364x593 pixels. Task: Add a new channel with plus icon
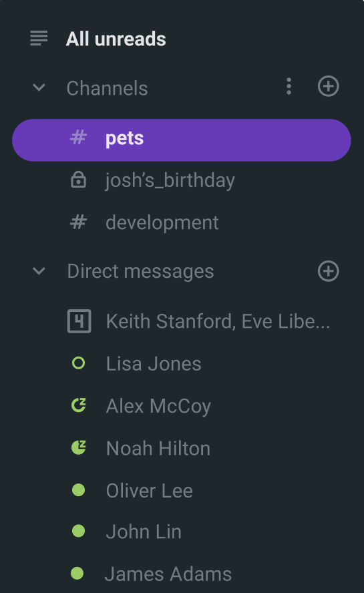[328, 86]
